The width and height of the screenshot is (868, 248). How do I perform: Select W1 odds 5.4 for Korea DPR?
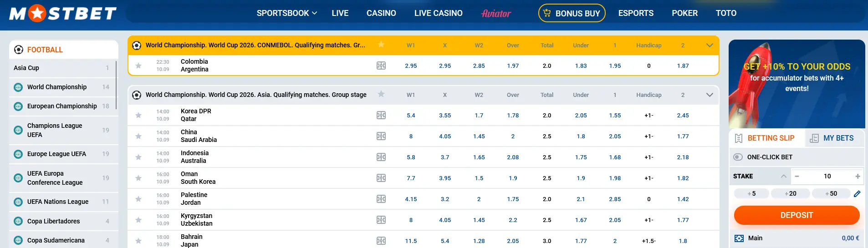[411, 116]
